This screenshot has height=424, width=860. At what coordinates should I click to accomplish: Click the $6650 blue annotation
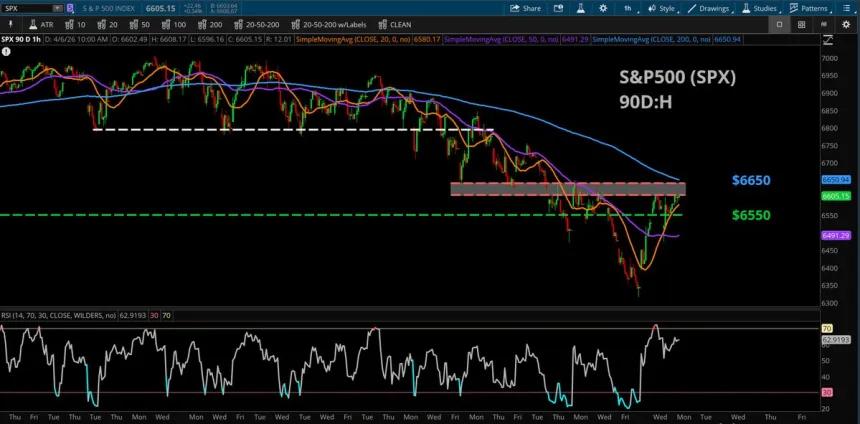[x=751, y=180]
